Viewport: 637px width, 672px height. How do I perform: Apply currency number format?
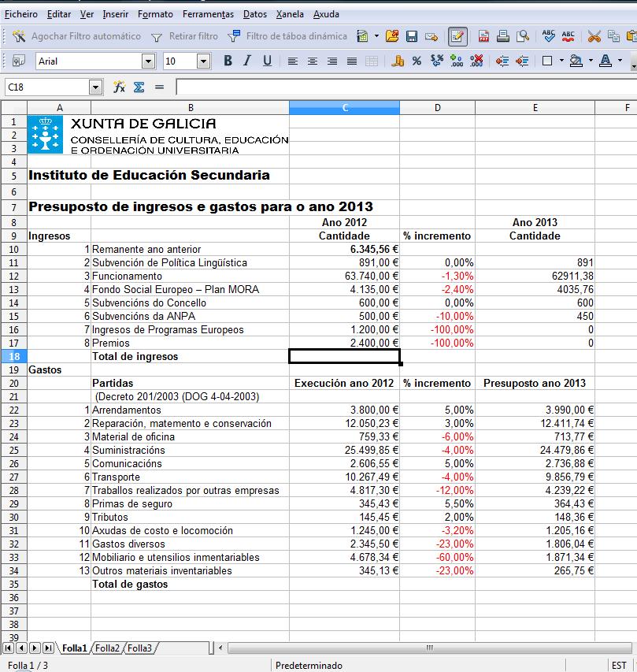click(398, 61)
